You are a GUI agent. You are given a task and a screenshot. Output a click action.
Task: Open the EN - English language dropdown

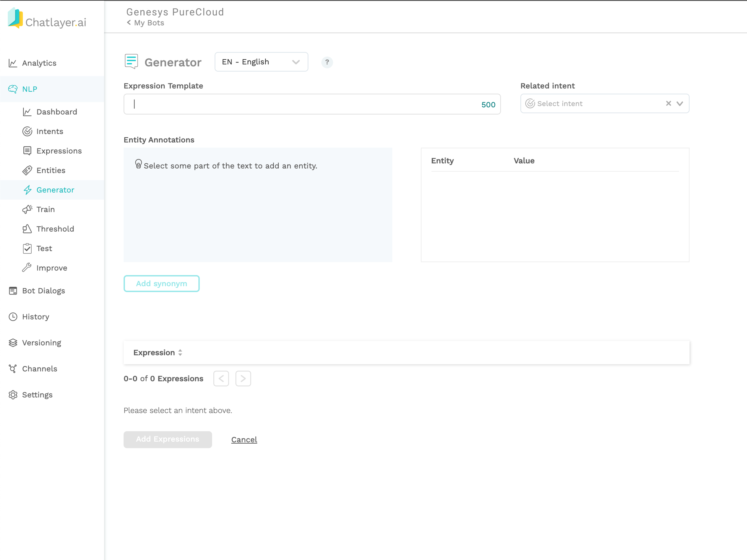(262, 62)
